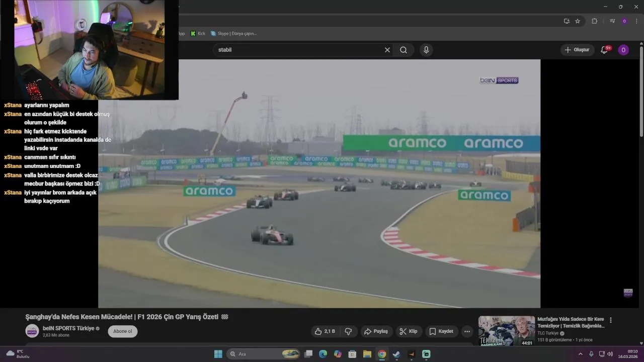Open File Explorer from taskbar
The image size is (644, 362).
pyautogui.click(x=367, y=354)
